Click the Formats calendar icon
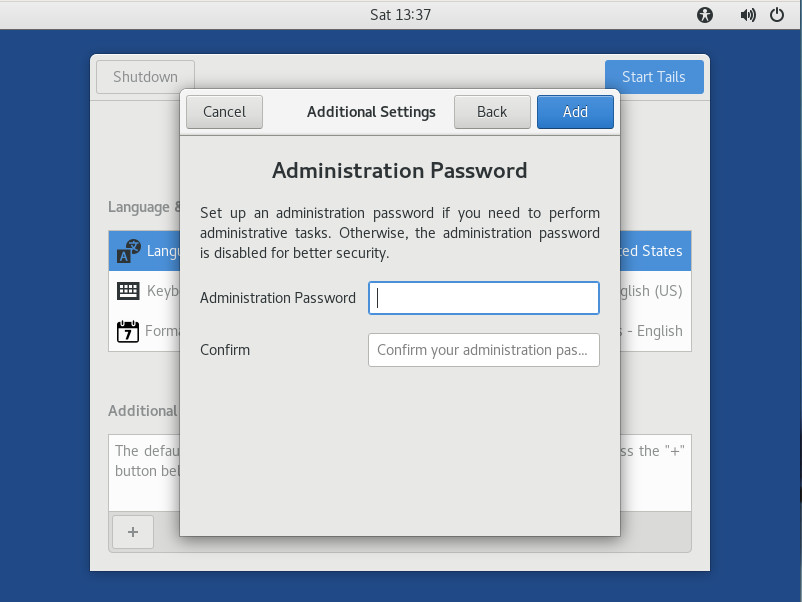Image resolution: width=802 pixels, height=602 pixels. (x=128, y=331)
